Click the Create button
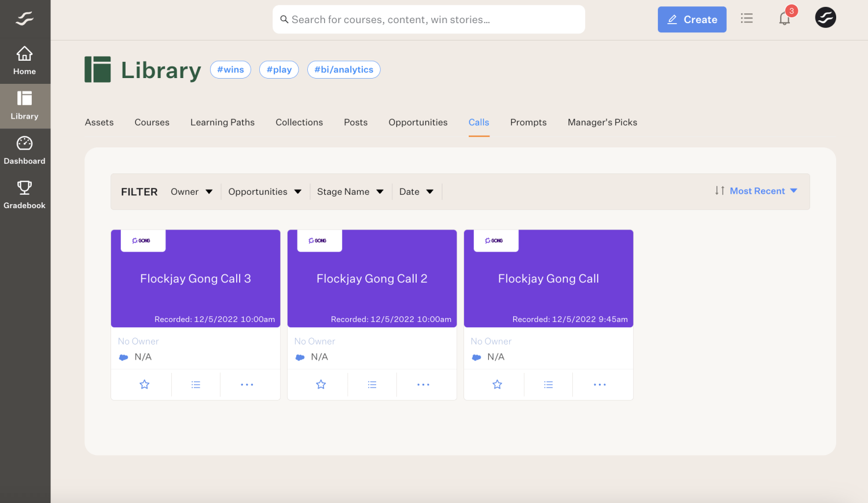The width and height of the screenshot is (868, 503). [x=692, y=20]
